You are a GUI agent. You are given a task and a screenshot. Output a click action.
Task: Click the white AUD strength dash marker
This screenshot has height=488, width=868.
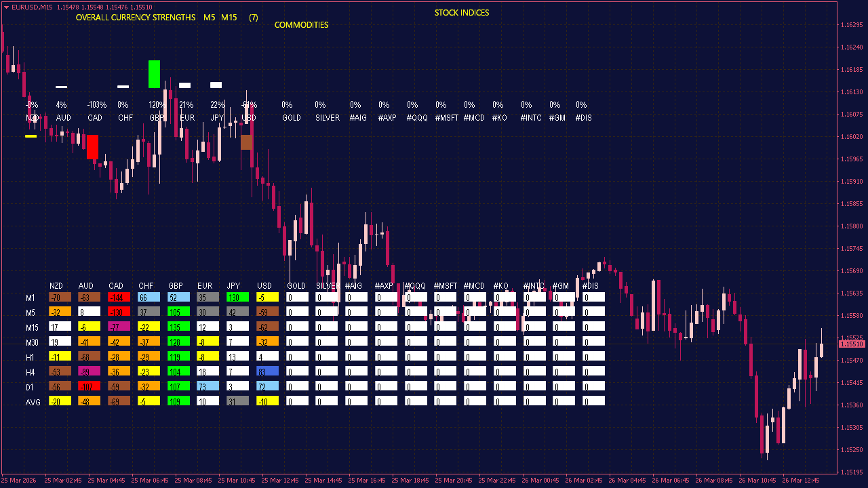62,87
